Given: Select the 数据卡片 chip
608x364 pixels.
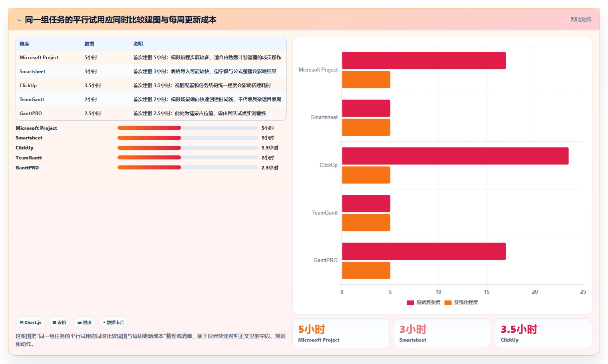Looking at the screenshot, I should coord(113,322).
